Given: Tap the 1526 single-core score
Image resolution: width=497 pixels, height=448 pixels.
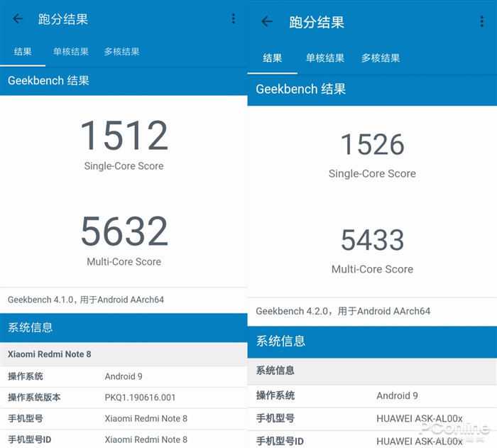Looking at the screenshot, I should (x=372, y=145).
